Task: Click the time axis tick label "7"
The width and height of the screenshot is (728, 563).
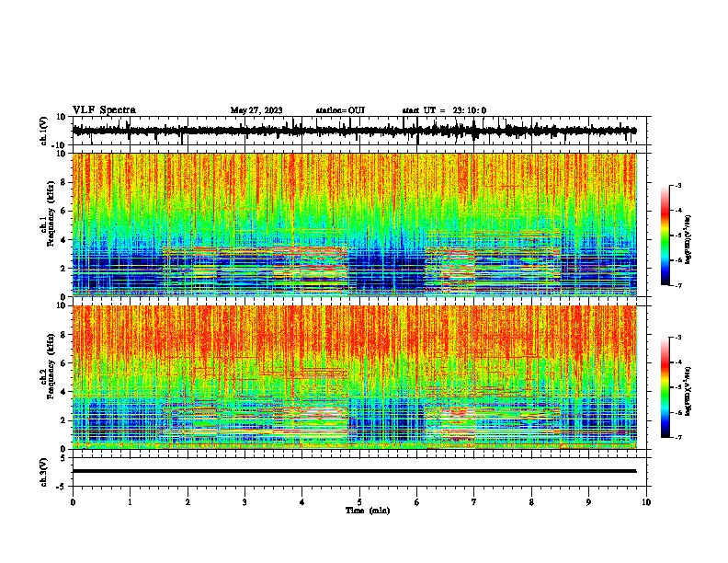Action: (x=474, y=502)
